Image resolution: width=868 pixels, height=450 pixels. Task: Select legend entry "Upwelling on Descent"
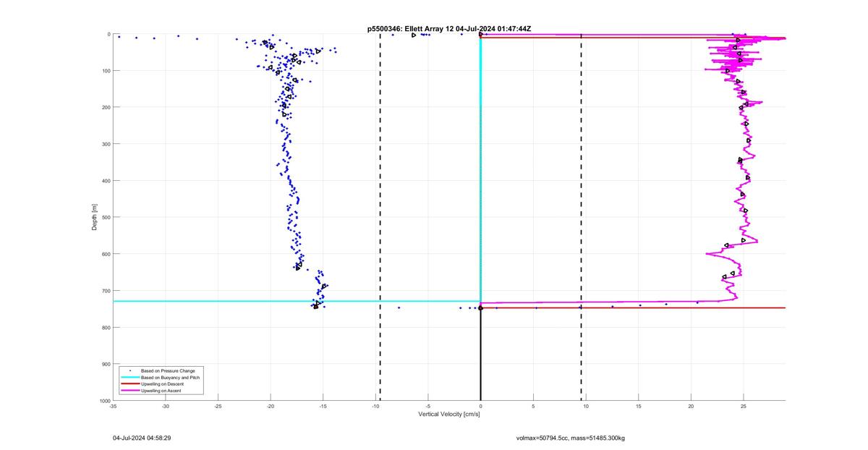(162, 384)
